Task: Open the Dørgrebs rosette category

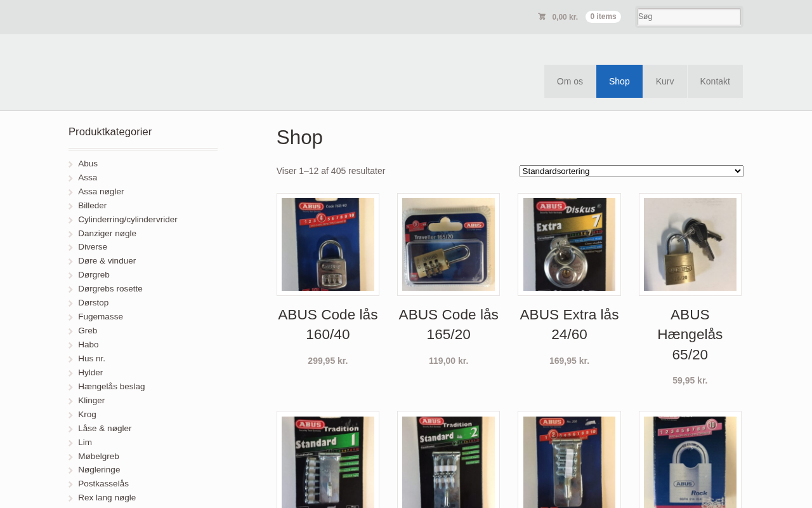Action: [110, 289]
